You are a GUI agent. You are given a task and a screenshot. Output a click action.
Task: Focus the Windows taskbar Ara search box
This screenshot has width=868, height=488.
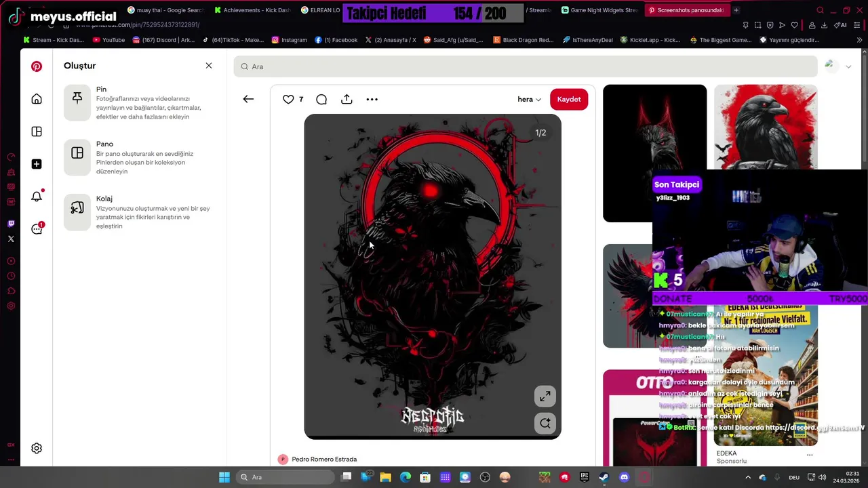285,477
